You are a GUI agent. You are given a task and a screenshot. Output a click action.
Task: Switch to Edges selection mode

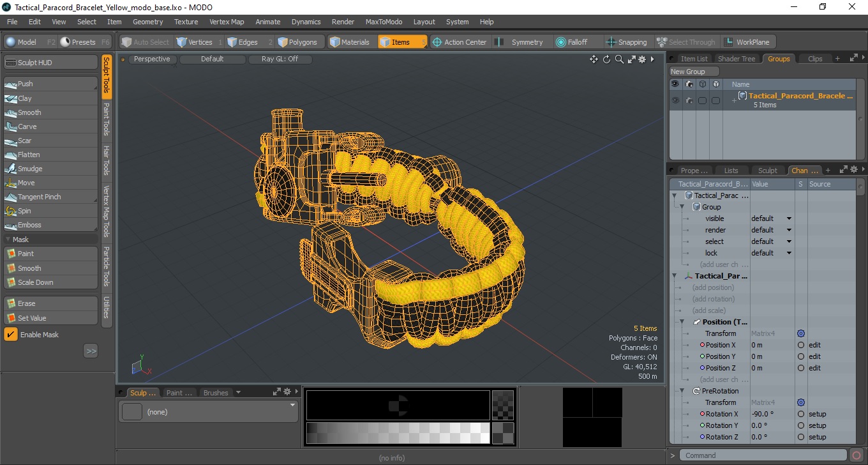pos(248,42)
